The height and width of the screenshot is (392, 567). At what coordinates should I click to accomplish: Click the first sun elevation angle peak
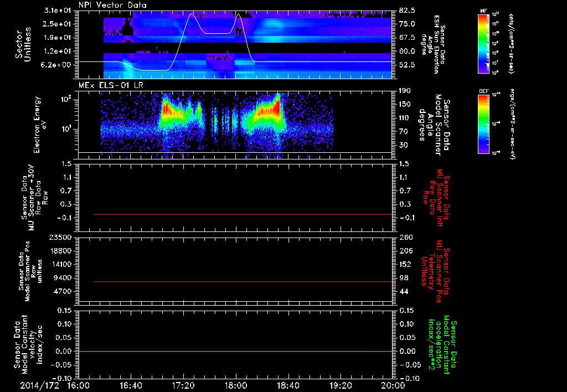[192, 14]
